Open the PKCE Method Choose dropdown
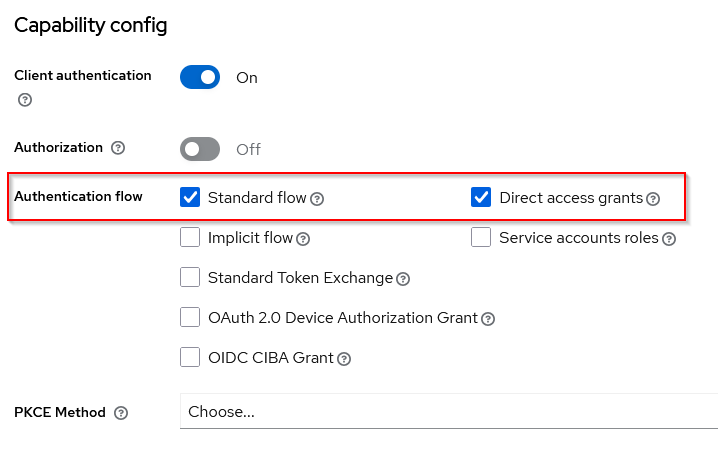This screenshot has height=464, width=718. click(448, 412)
